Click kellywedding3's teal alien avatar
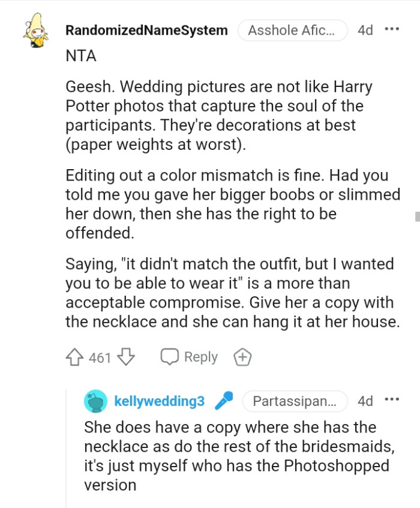This screenshot has width=420, height=508. coord(97,401)
